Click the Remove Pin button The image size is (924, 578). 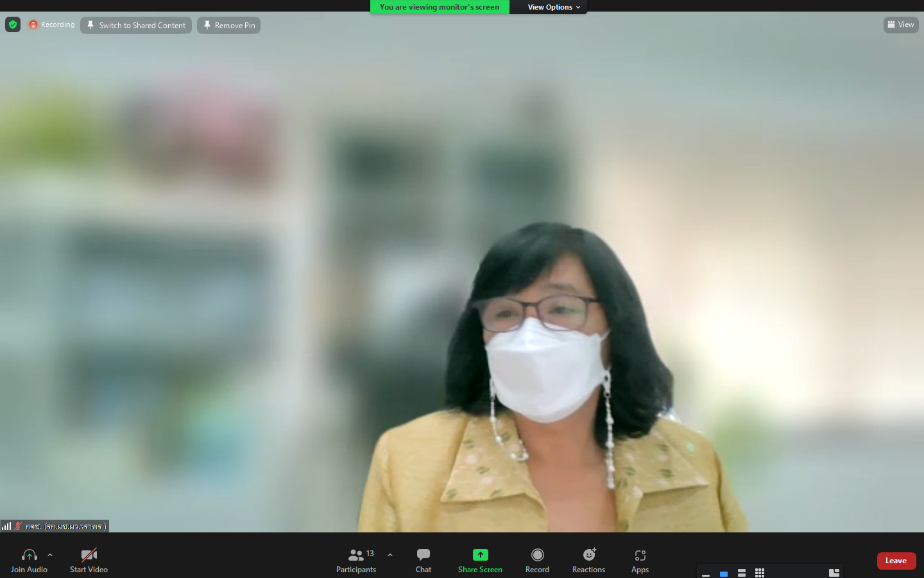pyautogui.click(x=228, y=25)
